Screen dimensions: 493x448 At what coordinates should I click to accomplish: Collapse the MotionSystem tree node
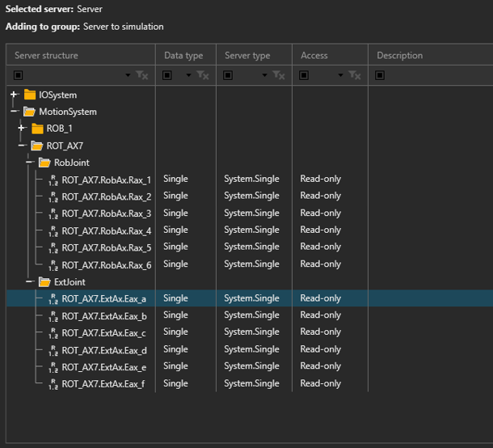[x=15, y=112]
